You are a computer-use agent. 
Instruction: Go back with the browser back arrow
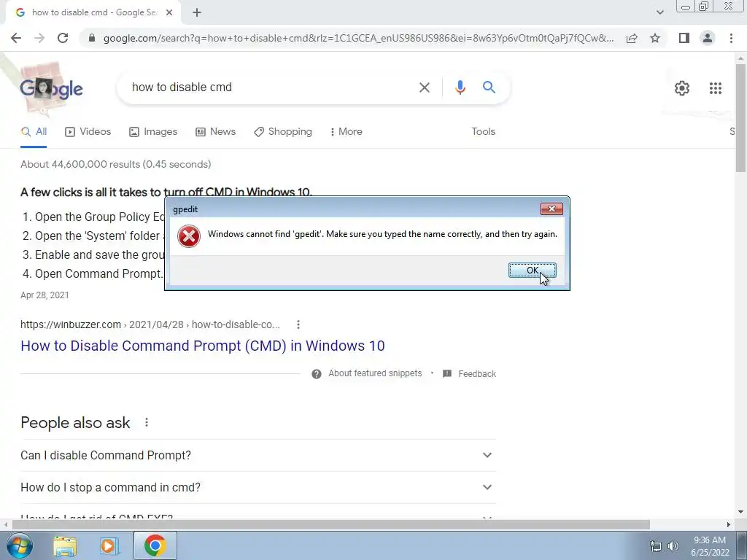(x=16, y=38)
